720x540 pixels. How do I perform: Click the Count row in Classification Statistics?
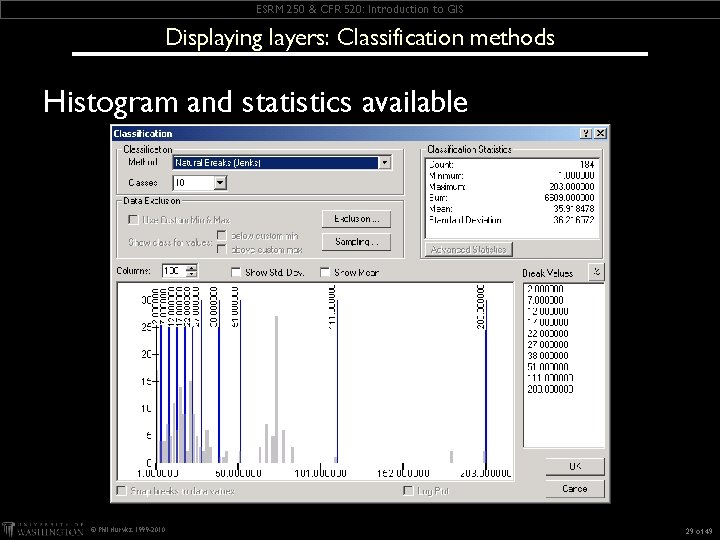(x=512, y=164)
